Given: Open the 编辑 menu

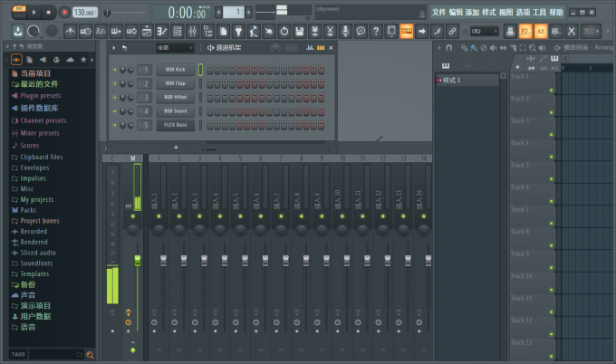Looking at the screenshot, I should click(456, 12).
